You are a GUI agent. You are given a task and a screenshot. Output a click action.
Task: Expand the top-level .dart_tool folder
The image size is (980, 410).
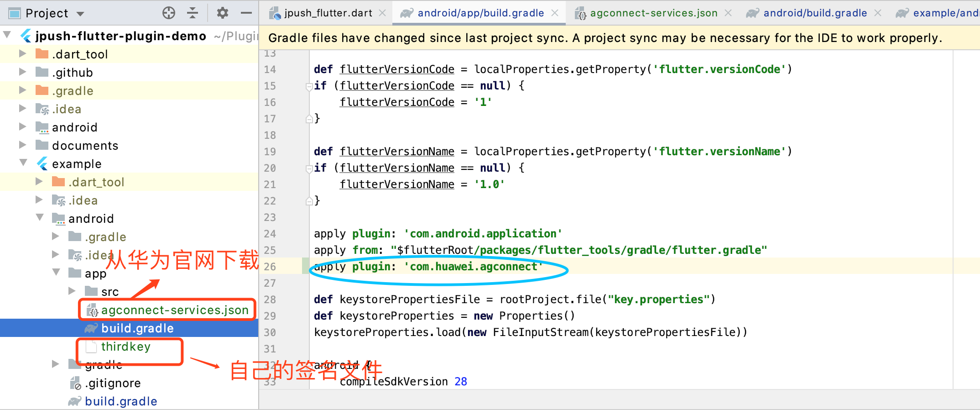[22, 54]
